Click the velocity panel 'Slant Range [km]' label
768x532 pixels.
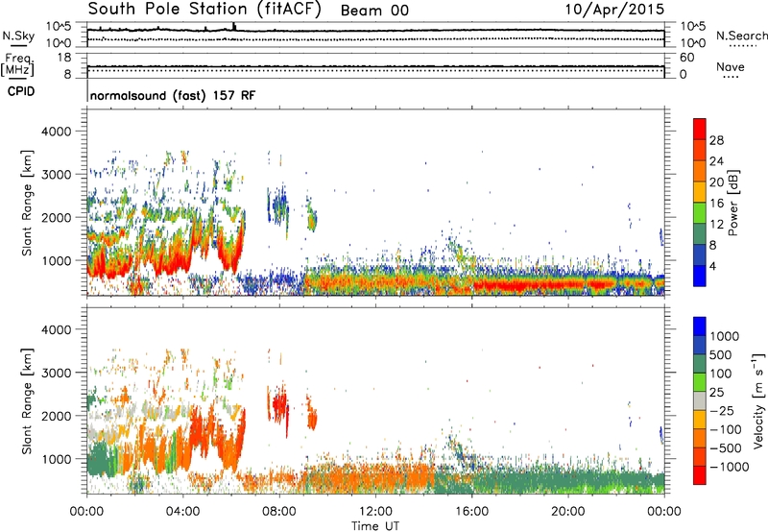pos(27,401)
